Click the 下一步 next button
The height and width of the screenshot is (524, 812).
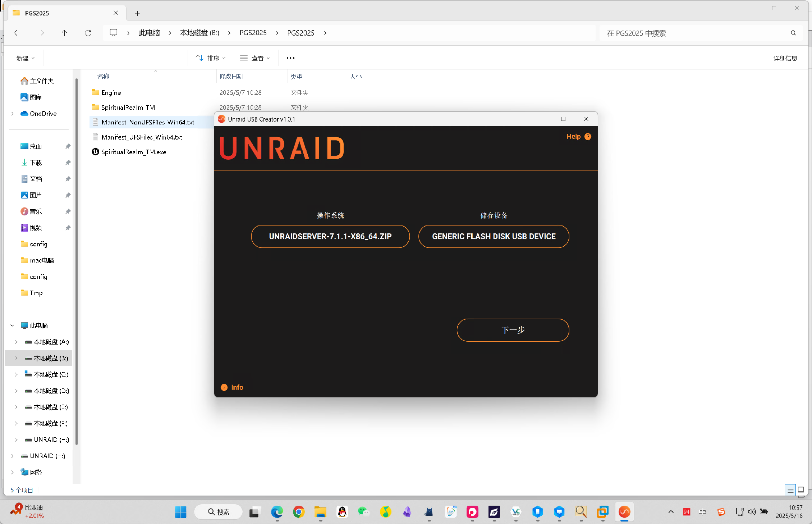coord(513,330)
